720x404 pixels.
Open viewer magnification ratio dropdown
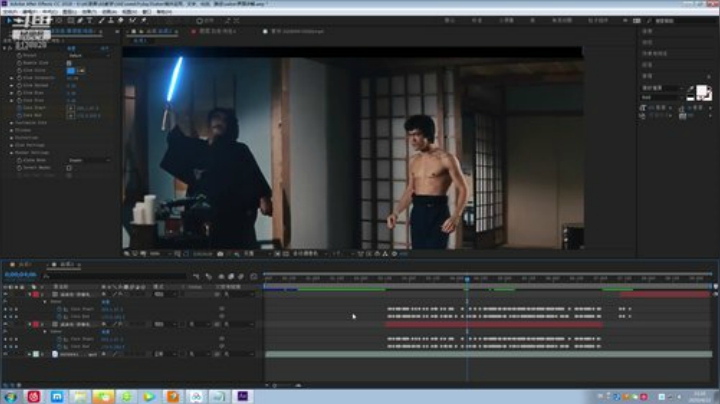pos(159,254)
